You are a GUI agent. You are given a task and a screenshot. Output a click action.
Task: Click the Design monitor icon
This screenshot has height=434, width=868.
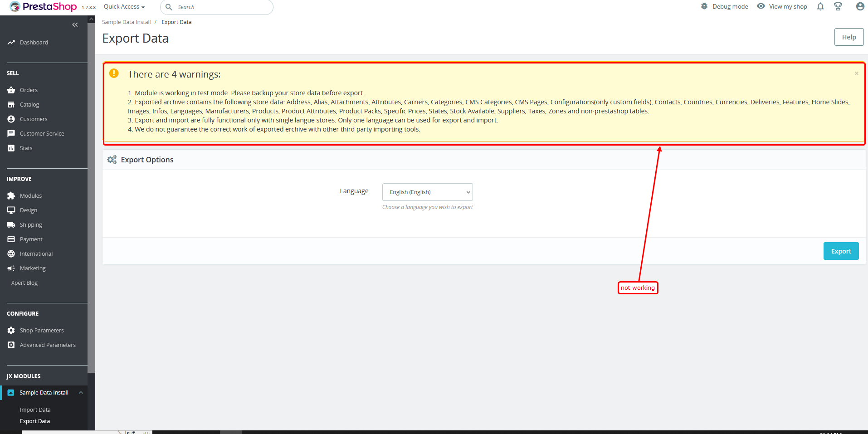coord(11,210)
